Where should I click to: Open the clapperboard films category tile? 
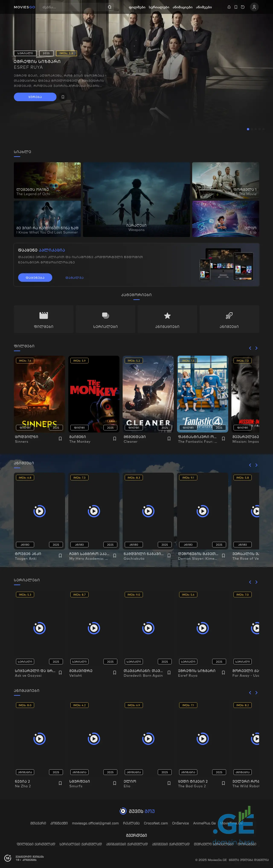[44, 319]
